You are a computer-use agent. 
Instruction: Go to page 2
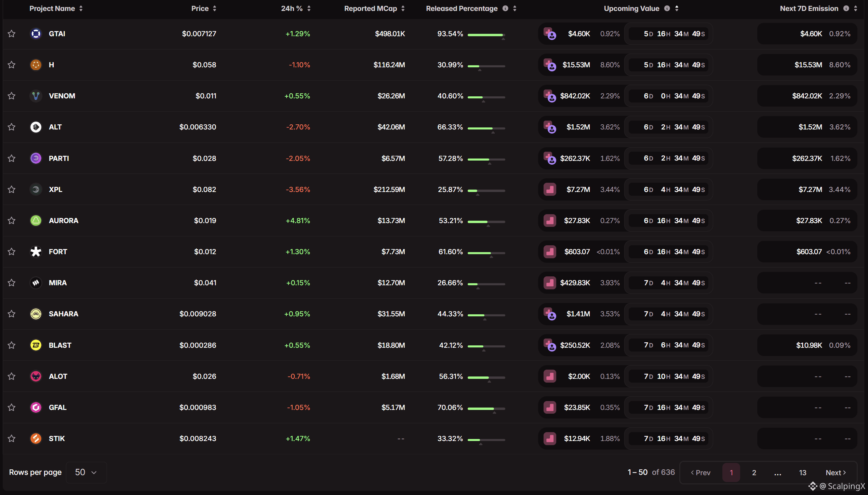(754, 472)
